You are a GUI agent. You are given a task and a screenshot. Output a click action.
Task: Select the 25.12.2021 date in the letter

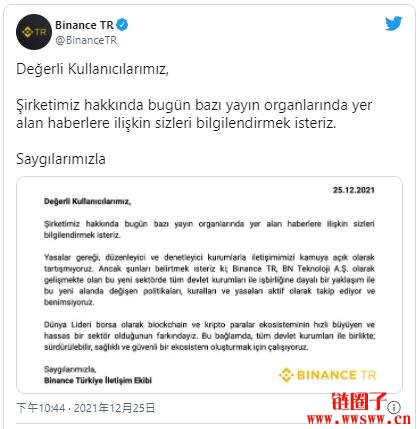(x=354, y=190)
